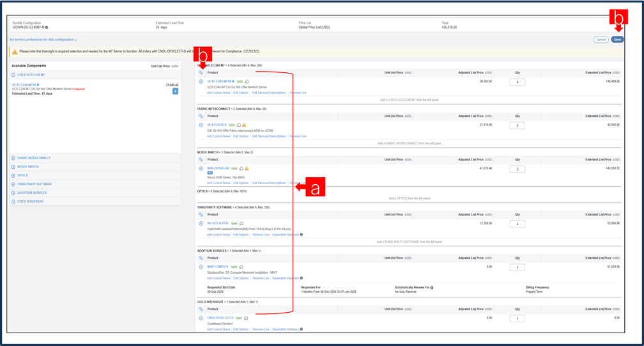The height and width of the screenshot is (346, 644).
Task: Click the link icon in the THIRD PARTY SOFTWARE header row
Action: pyautogui.click(x=201, y=214)
